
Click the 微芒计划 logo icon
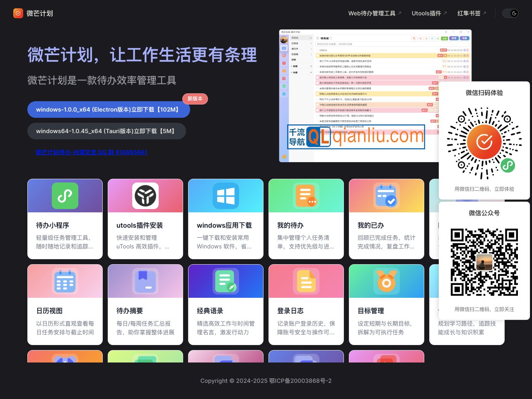tap(18, 13)
